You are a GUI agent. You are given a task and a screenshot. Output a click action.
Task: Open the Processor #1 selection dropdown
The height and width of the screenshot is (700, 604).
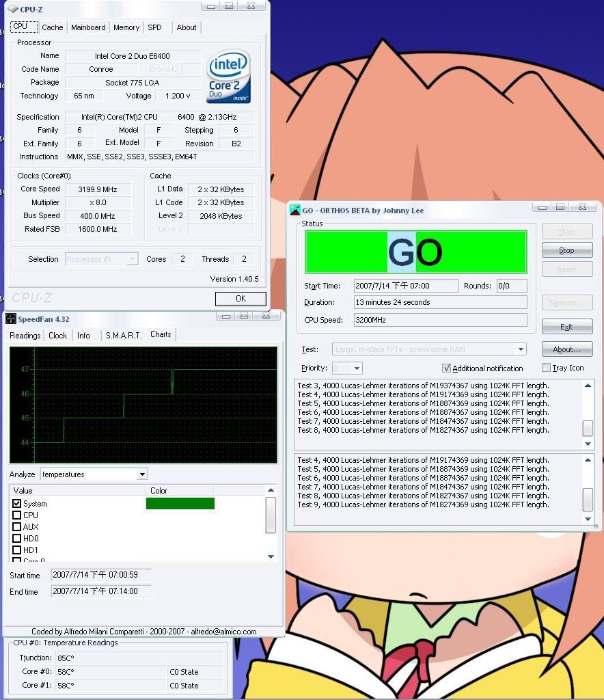pyautogui.click(x=133, y=259)
